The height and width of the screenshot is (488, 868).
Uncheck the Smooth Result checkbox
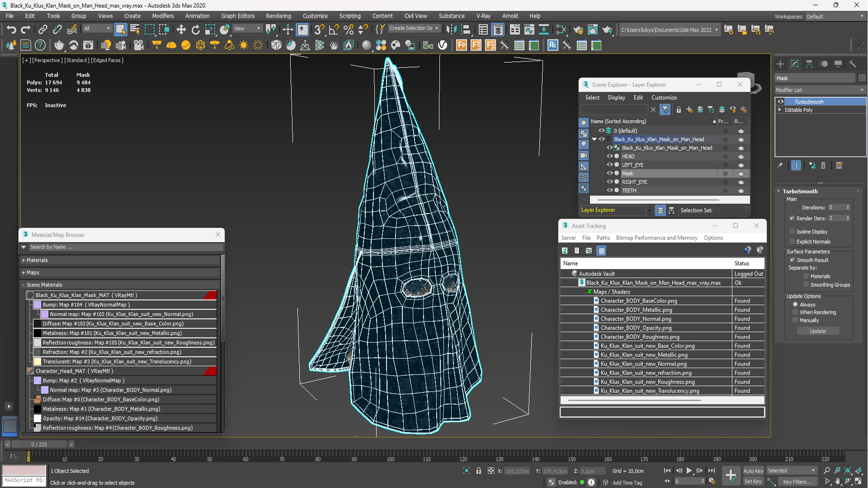click(793, 260)
